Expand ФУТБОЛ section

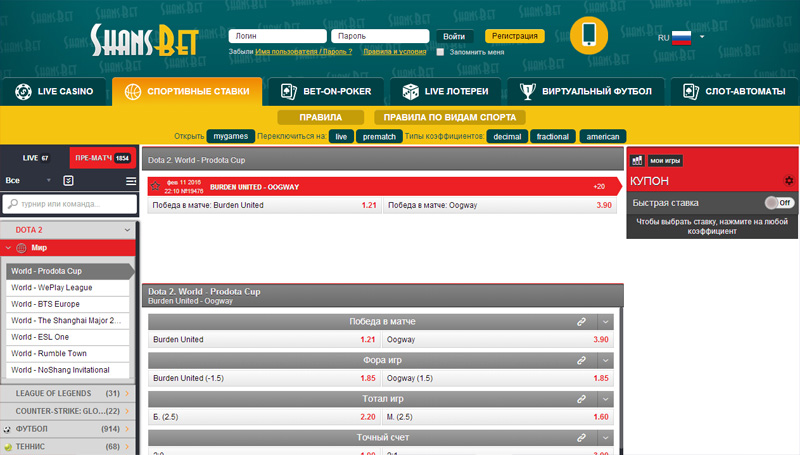(x=68, y=429)
